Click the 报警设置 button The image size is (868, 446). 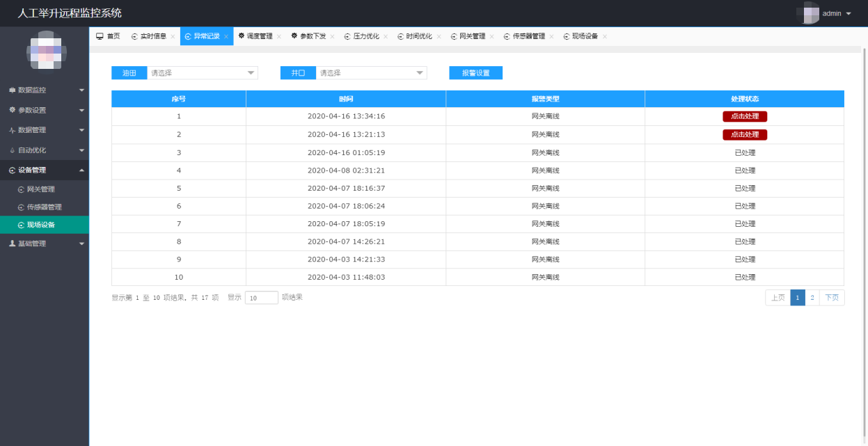[x=475, y=73]
